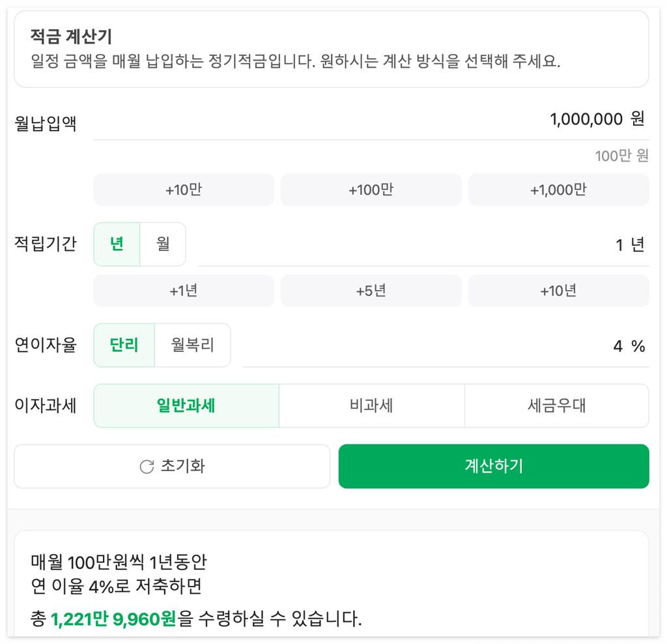Image resolution: width=667 pixels, height=644 pixels.
Task: Switch the period unit to 월
Action: tap(163, 244)
